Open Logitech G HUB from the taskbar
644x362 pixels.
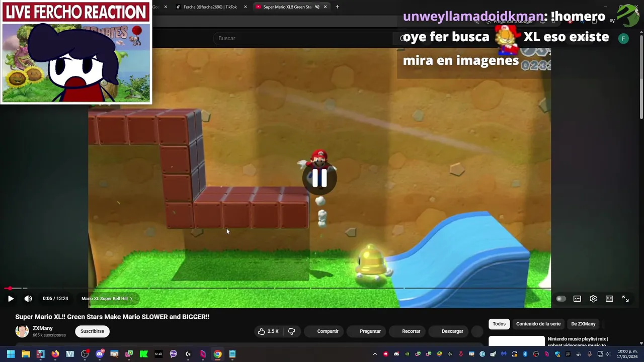[x=188, y=354]
